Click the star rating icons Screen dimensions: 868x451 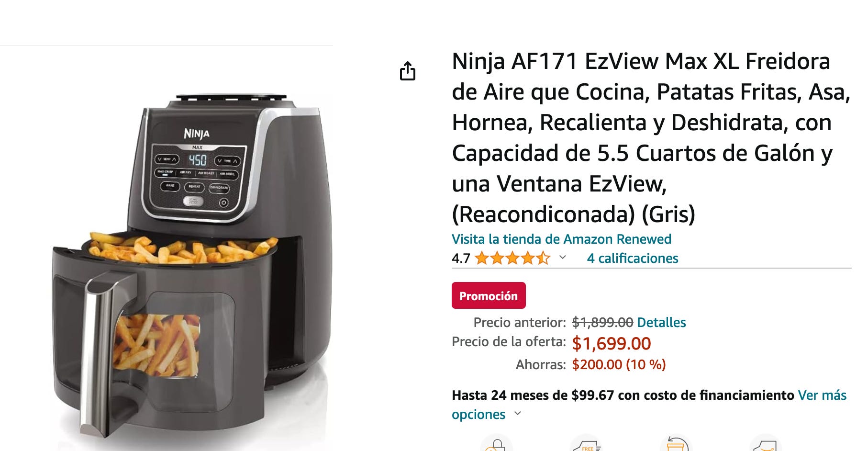[x=512, y=259]
